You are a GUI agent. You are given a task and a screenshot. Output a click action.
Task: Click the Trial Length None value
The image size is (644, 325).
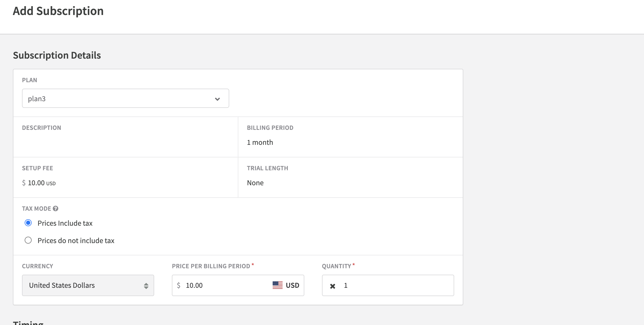(x=255, y=183)
